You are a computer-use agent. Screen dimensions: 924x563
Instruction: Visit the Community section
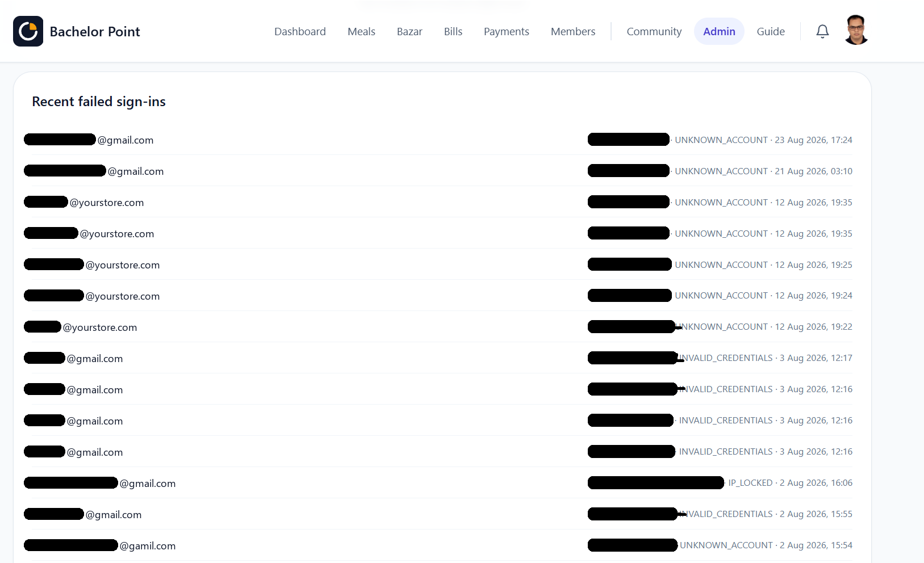(x=654, y=31)
